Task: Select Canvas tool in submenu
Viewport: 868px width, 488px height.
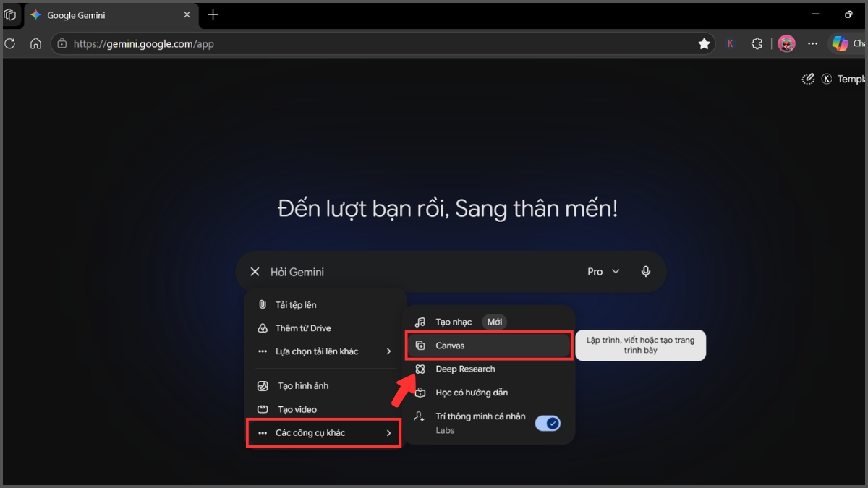Action: tap(489, 346)
